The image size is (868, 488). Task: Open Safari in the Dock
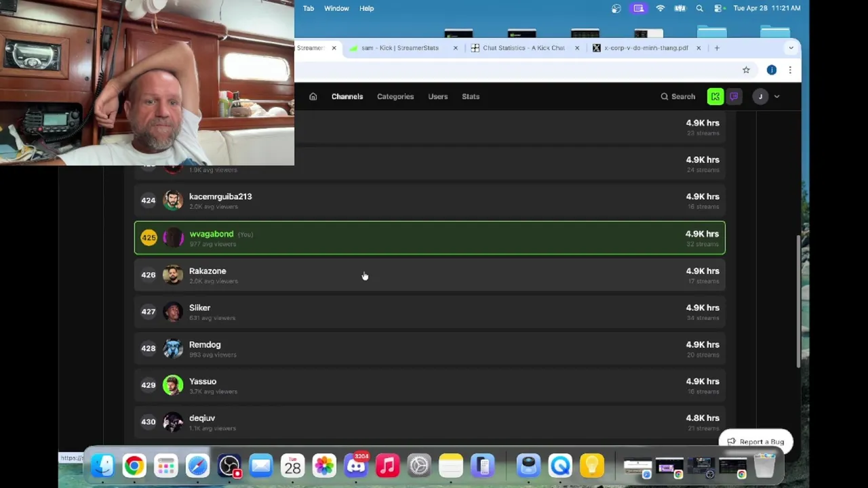[x=197, y=466]
